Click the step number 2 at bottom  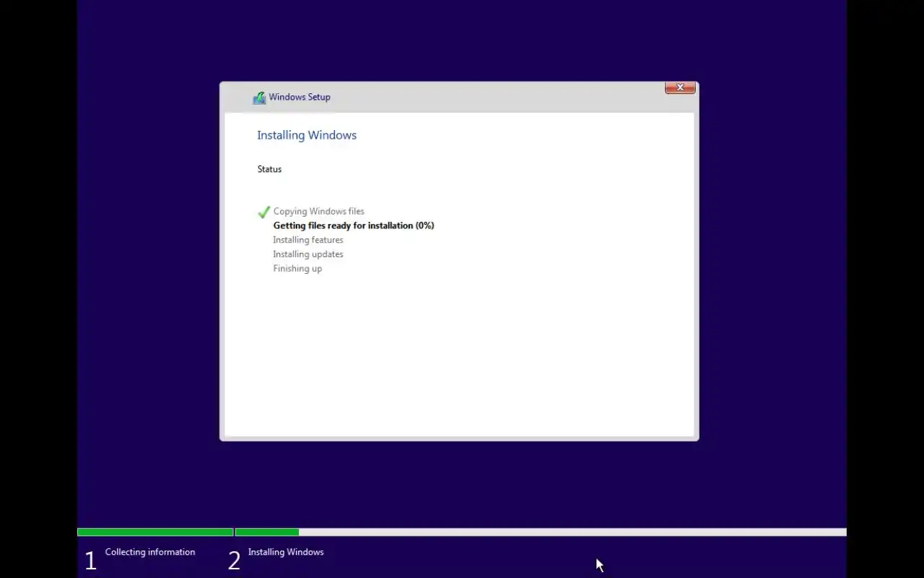234,561
